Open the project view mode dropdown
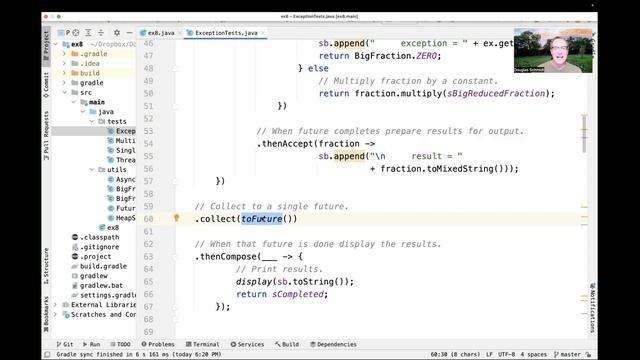 [x=64, y=33]
